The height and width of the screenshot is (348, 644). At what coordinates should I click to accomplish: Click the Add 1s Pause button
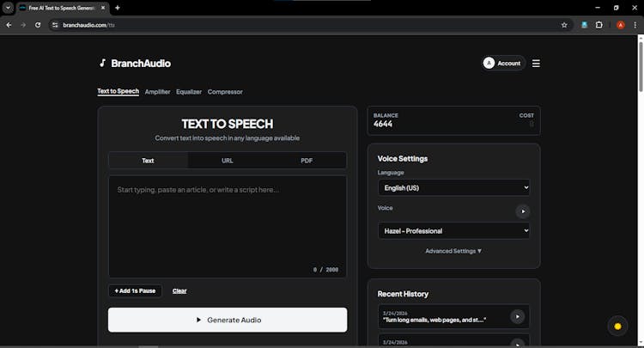(x=135, y=290)
